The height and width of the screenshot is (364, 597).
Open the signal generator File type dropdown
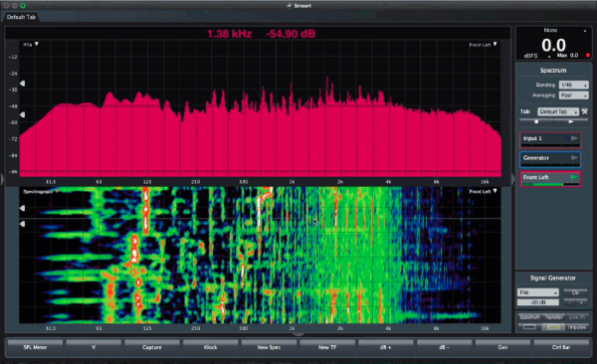(x=537, y=292)
